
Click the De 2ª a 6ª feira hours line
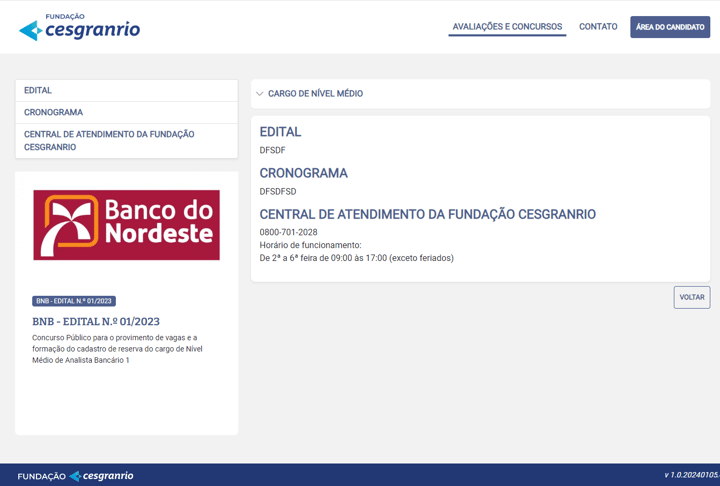(x=356, y=258)
